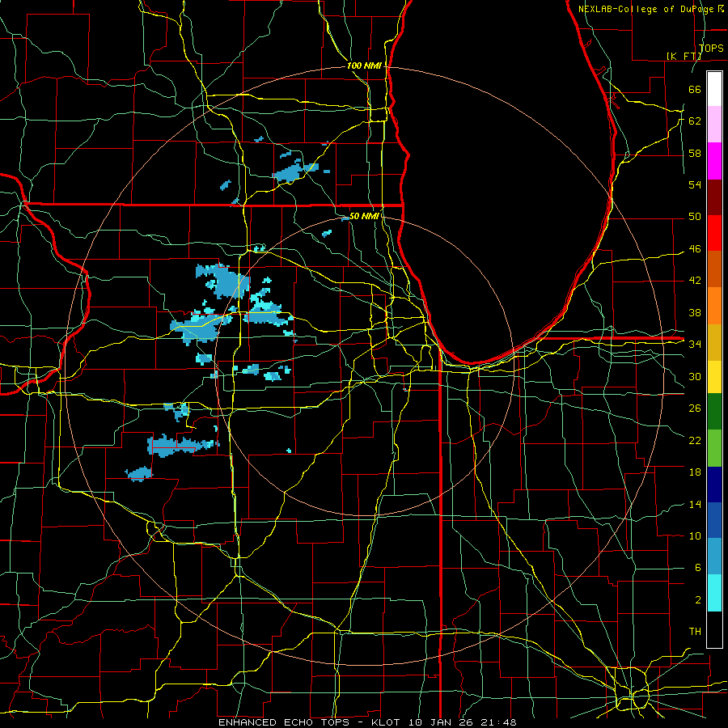Click the 100 NMI range ring label
This screenshot has width=728, height=728.
[x=364, y=66]
